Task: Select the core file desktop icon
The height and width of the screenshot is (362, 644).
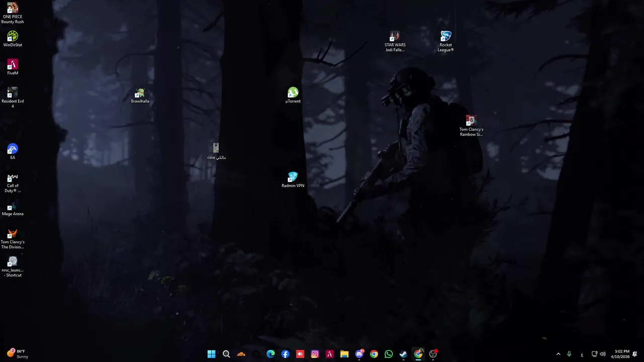Action: coord(216,152)
